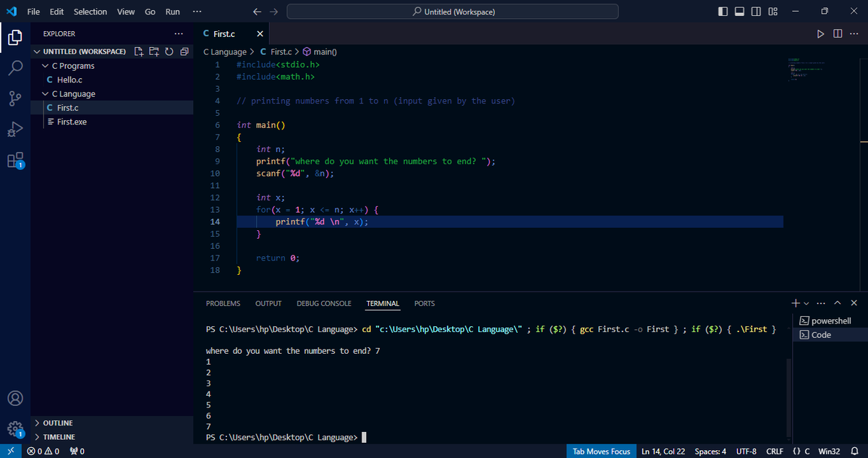Open the File menu
Screen dimensions: 868x458
click(33, 12)
